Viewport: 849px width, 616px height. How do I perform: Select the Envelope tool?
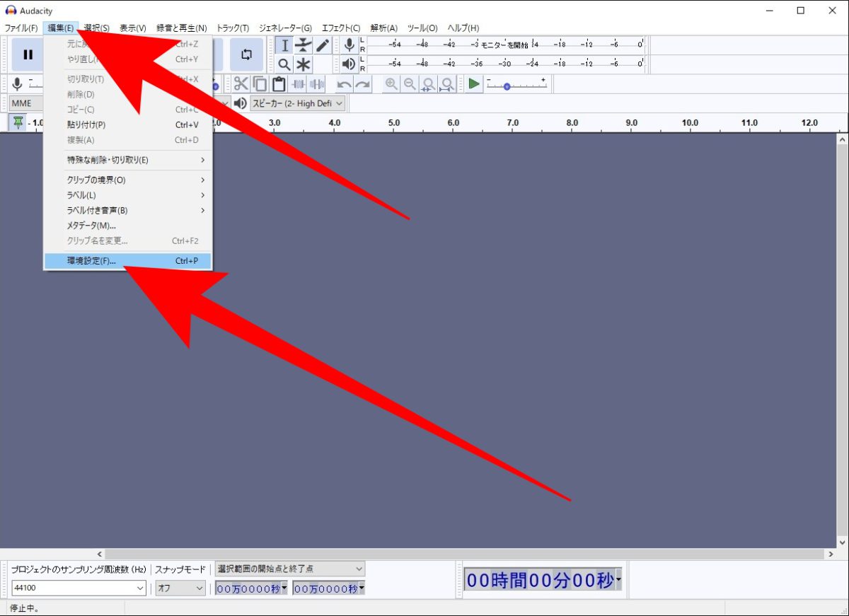click(303, 45)
